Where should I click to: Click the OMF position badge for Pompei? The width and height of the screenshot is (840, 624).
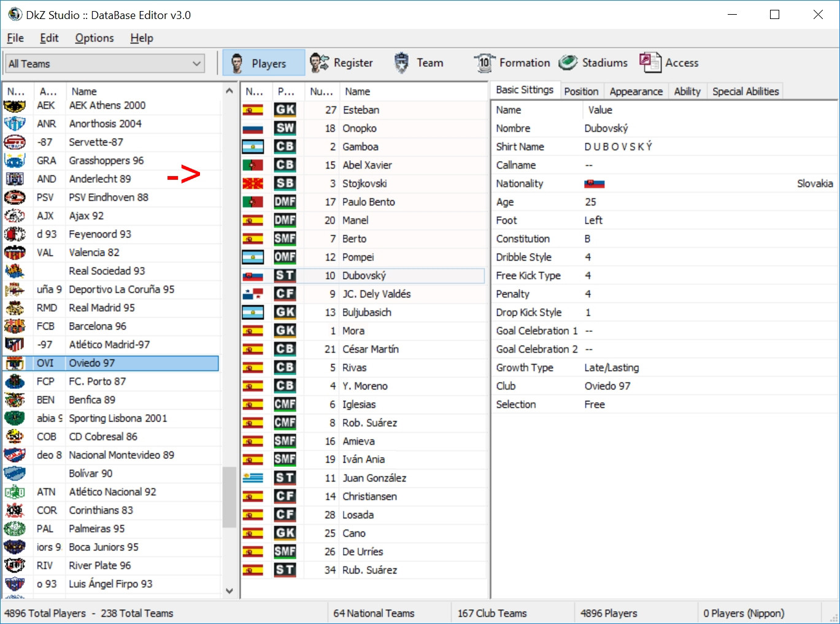point(285,257)
